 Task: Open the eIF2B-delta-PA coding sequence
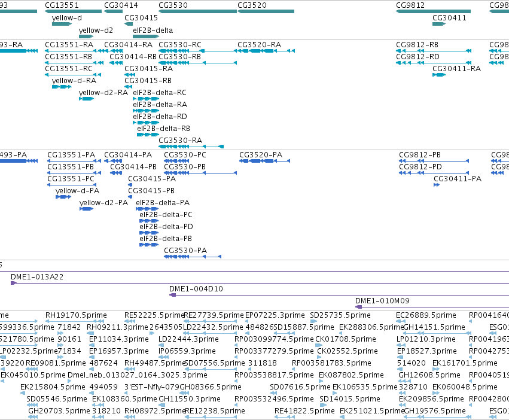point(147,209)
